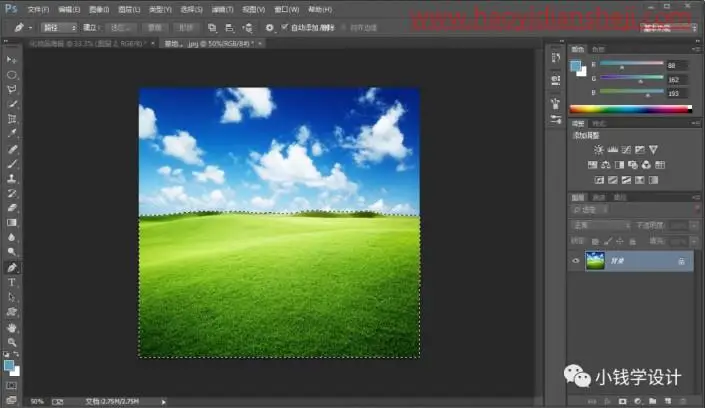The image size is (705, 408).
Task: Open the Edit menu
Action: (x=69, y=9)
